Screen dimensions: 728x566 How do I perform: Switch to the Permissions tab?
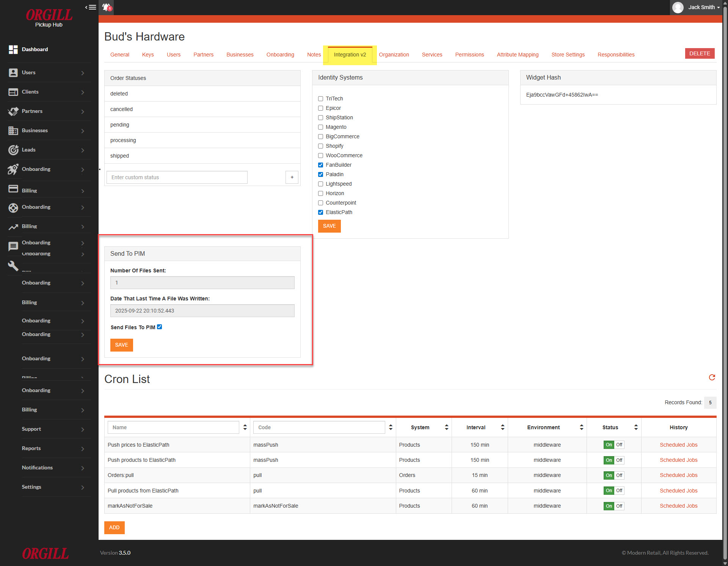469,55
